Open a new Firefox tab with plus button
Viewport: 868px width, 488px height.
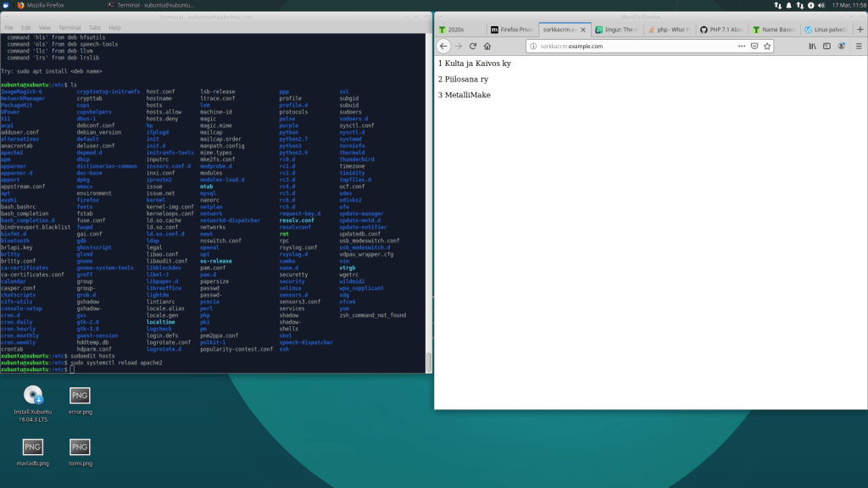point(859,30)
